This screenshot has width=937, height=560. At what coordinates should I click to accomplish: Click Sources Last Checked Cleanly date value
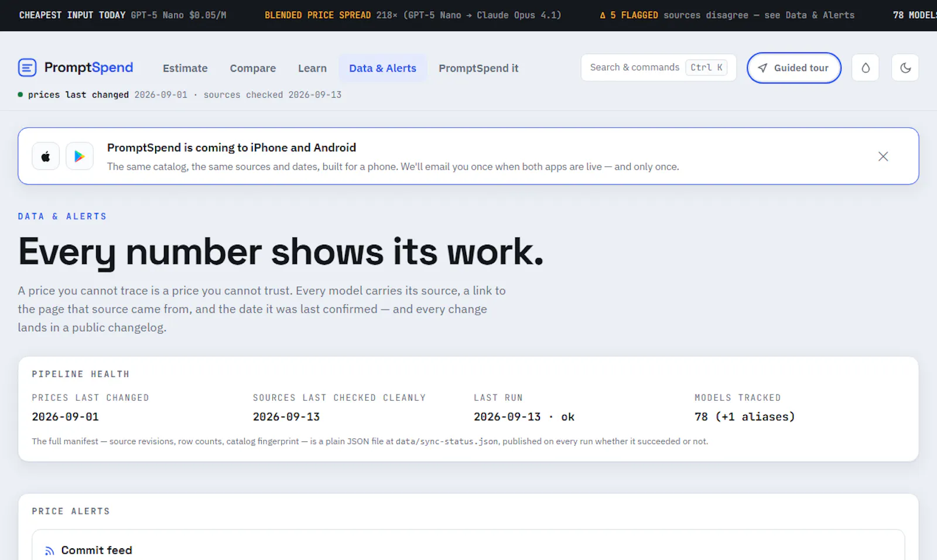(286, 417)
